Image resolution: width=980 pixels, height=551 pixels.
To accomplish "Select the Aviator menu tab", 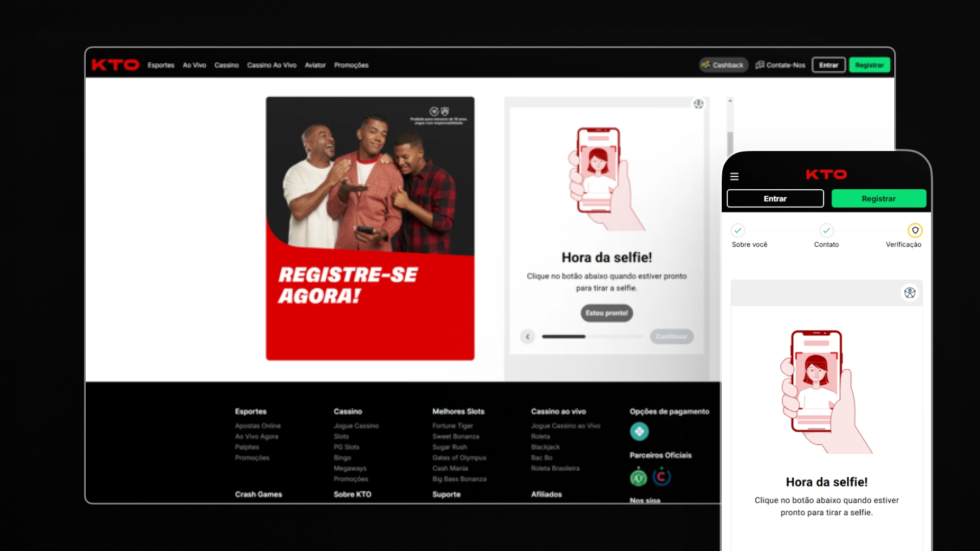I will [x=314, y=65].
